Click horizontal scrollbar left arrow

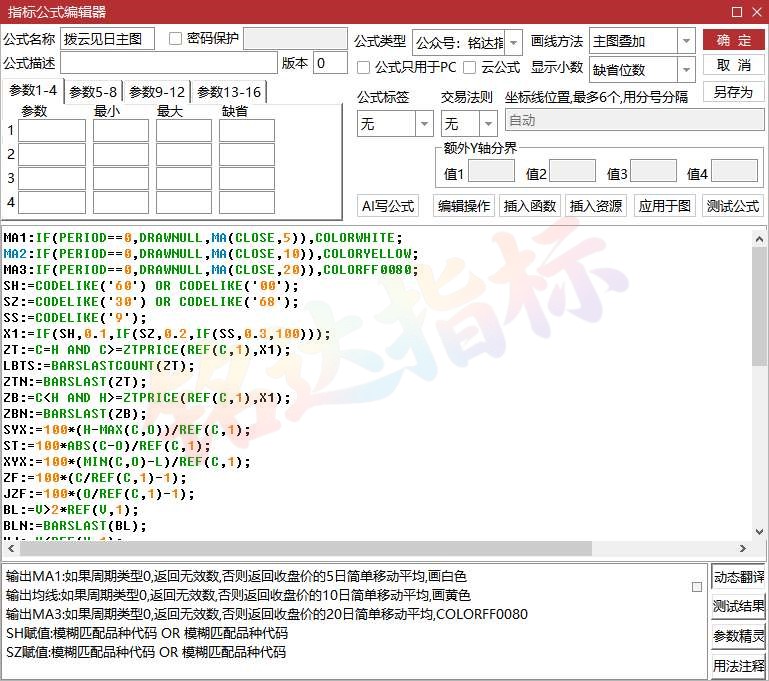point(11,548)
